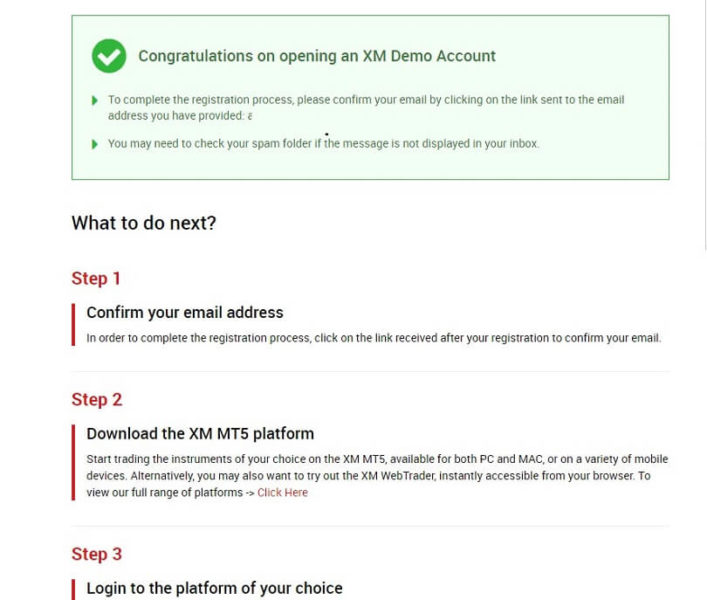Click the red bar beside Login to the platform
Image resolution: width=707 pixels, height=600 pixels.
pos(73,589)
